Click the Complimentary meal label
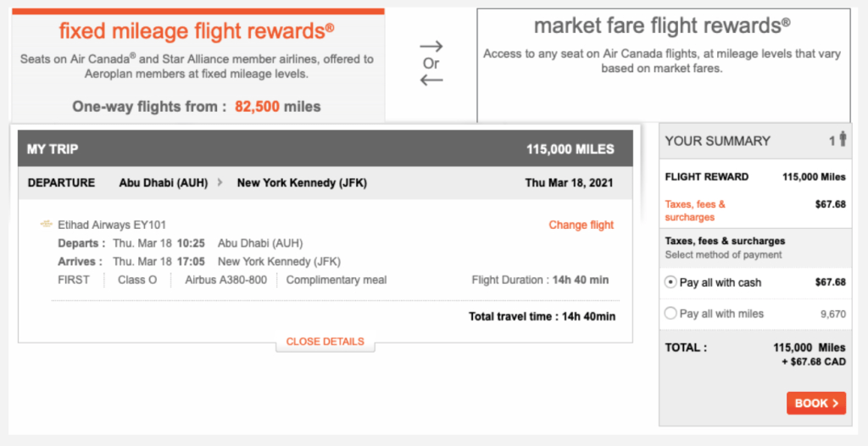Image resolution: width=868 pixels, height=446 pixels. (336, 280)
